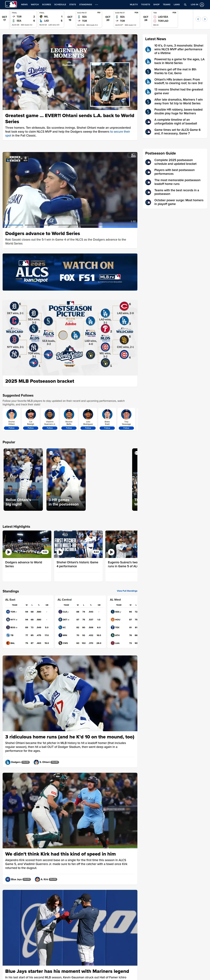210x980 pixels.
Task: Click Dodgers icon beside 'Ohtani's HRs broken down'
Action: click(148, 81)
